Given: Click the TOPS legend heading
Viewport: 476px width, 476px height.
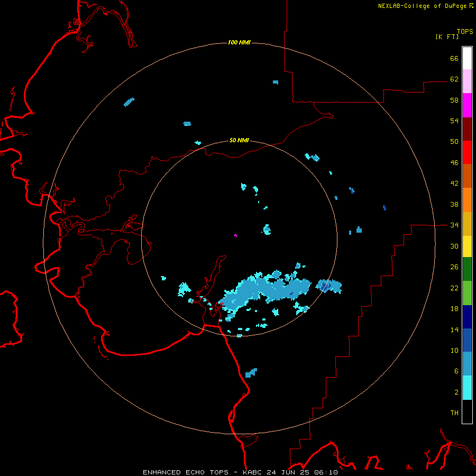Looking at the screenshot, I should [x=465, y=31].
